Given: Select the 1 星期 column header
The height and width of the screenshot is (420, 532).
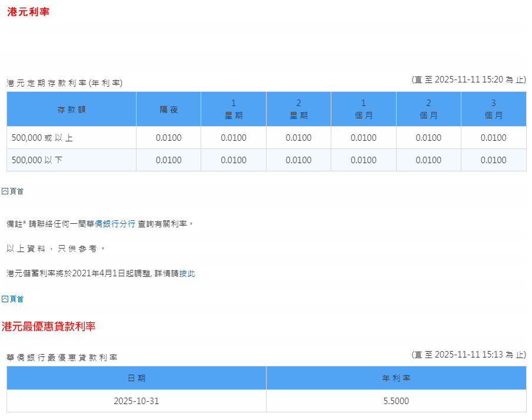Looking at the screenshot, I should click(233, 109).
